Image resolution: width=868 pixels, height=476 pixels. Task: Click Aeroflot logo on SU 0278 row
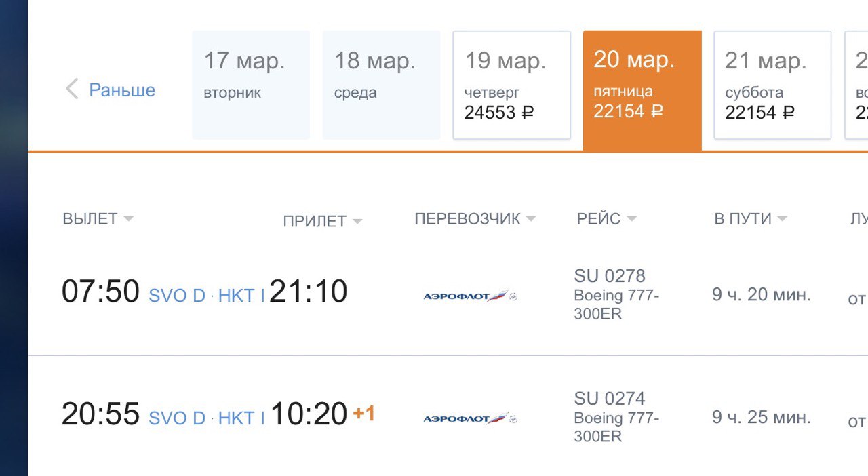click(x=470, y=296)
